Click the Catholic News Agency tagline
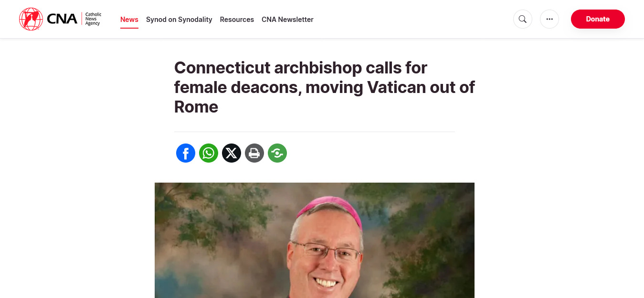Screen dimensions: 644x298 [x=93, y=19]
